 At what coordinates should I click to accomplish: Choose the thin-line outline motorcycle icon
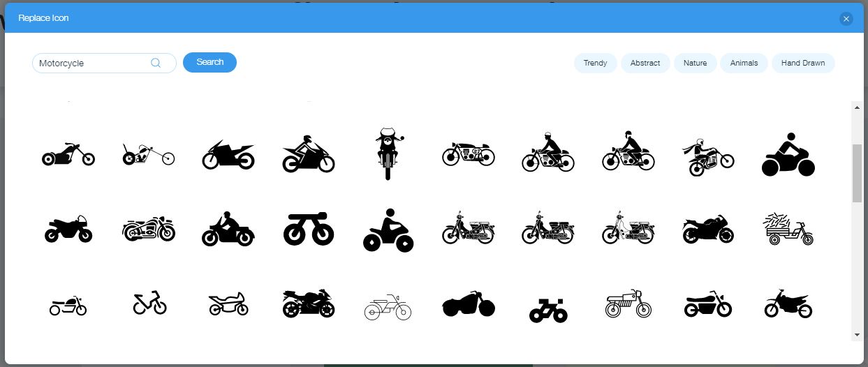[x=388, y=306]
